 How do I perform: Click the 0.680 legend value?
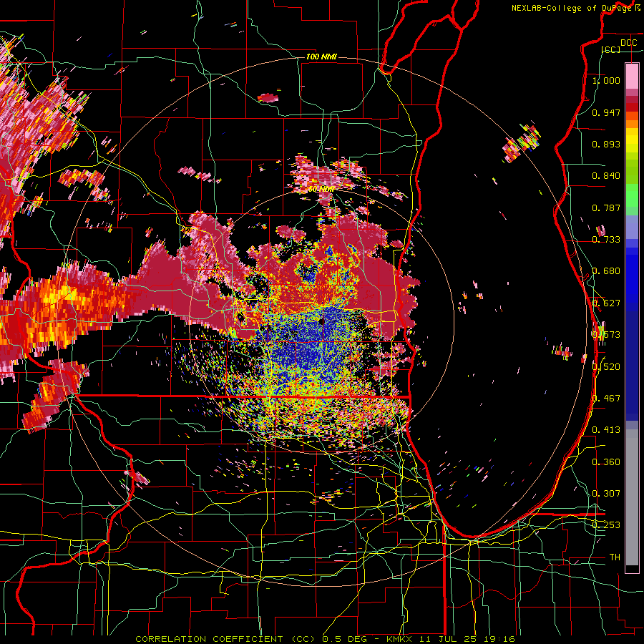[606, 271]
